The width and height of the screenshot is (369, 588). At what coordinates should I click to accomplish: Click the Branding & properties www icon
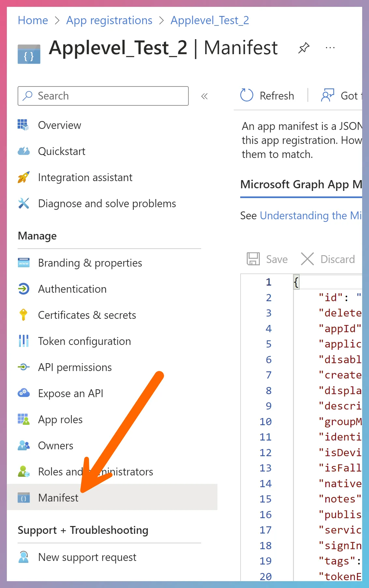click(x=23, y=263)
